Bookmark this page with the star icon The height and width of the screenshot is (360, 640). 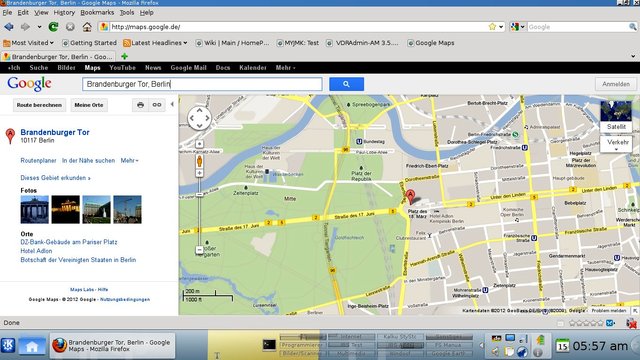pos(492,27)
